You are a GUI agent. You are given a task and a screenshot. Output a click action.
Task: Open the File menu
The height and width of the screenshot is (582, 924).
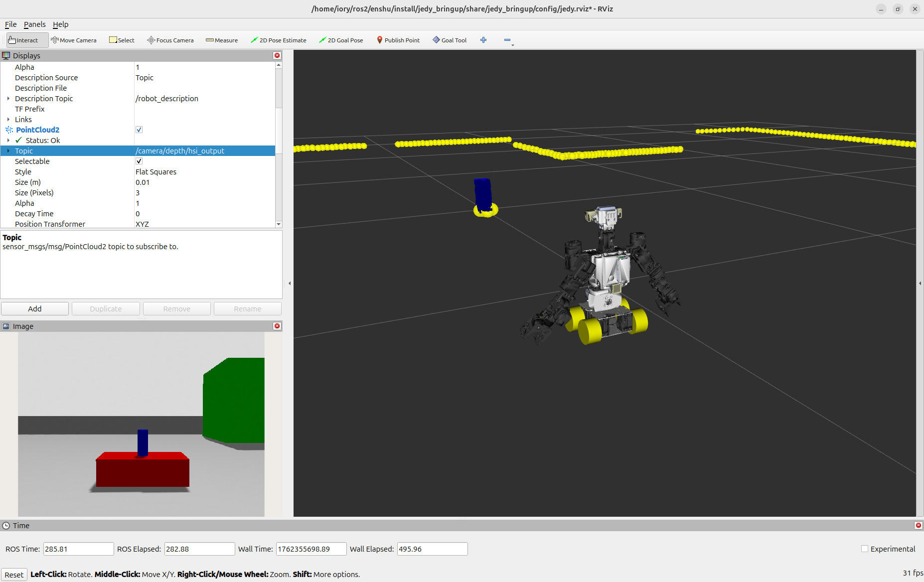click(x=10, y=24)
